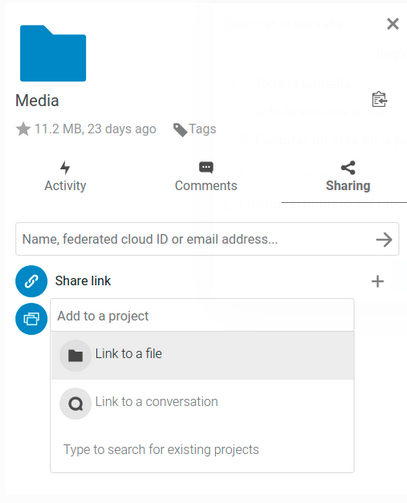Click the blue projects icon
Viewport: 407px width, 503px height.
[x=31, y=319]
